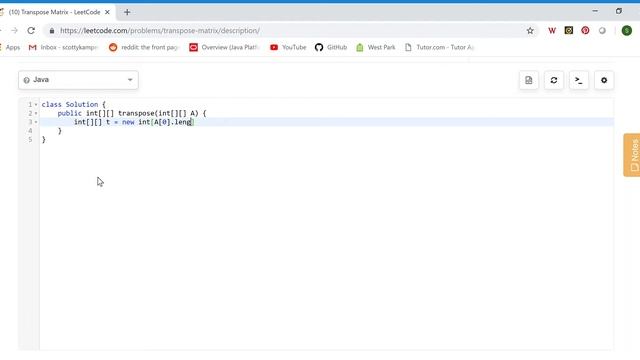
Task: Open the West Park bookmark
Action: pyautogui.click(x=376, y=47)
